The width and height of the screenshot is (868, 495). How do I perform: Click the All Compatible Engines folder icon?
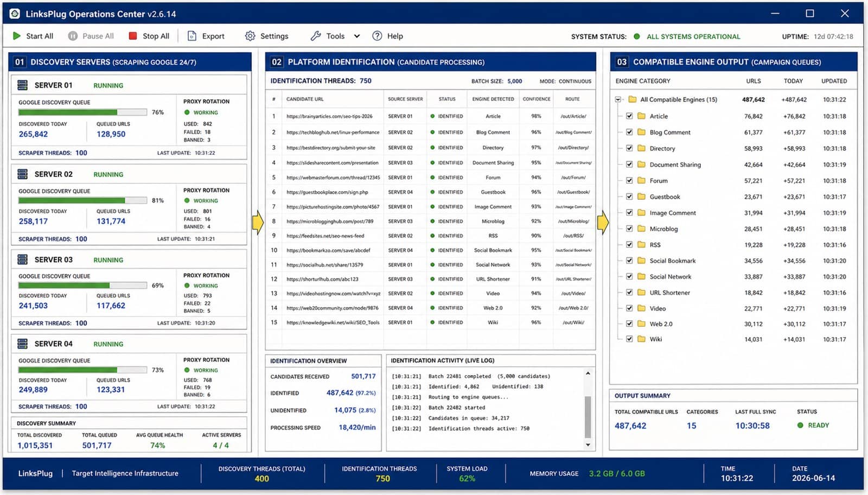tap(632, 99)
